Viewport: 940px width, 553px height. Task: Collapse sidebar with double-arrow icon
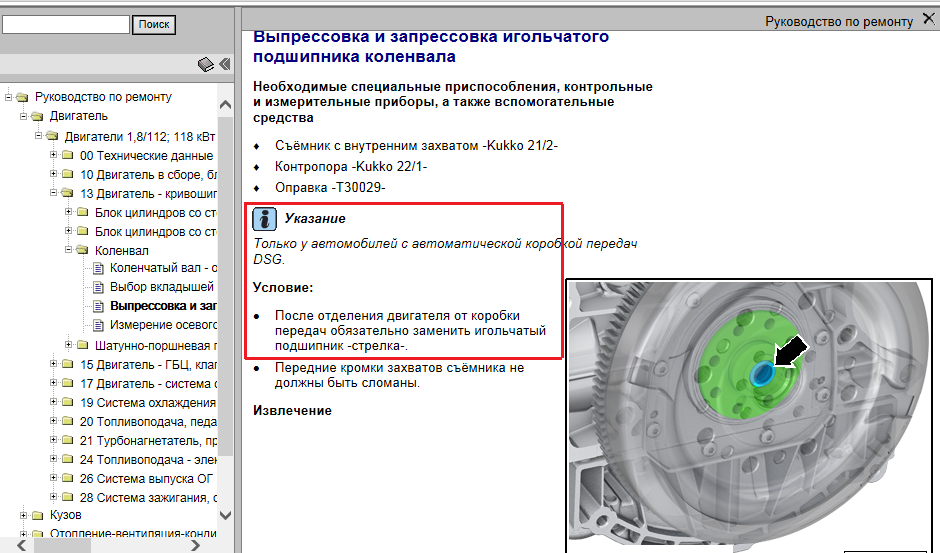(x=225, y=64)
